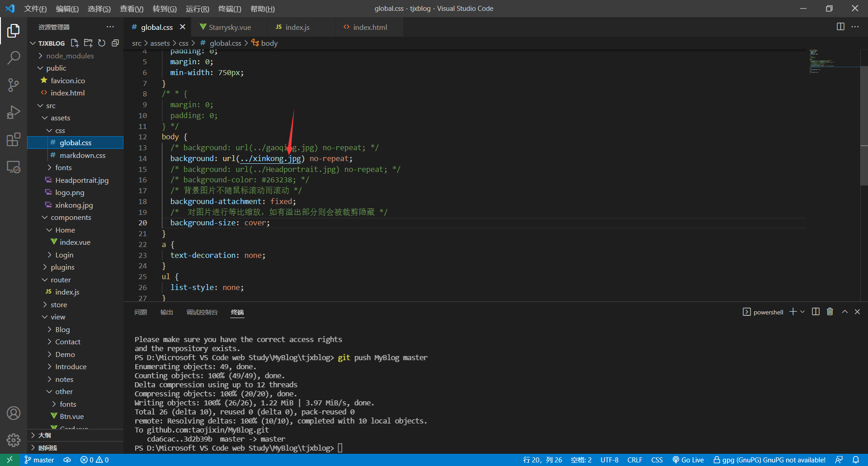Kill the active terminal

[x=830, y=312]
